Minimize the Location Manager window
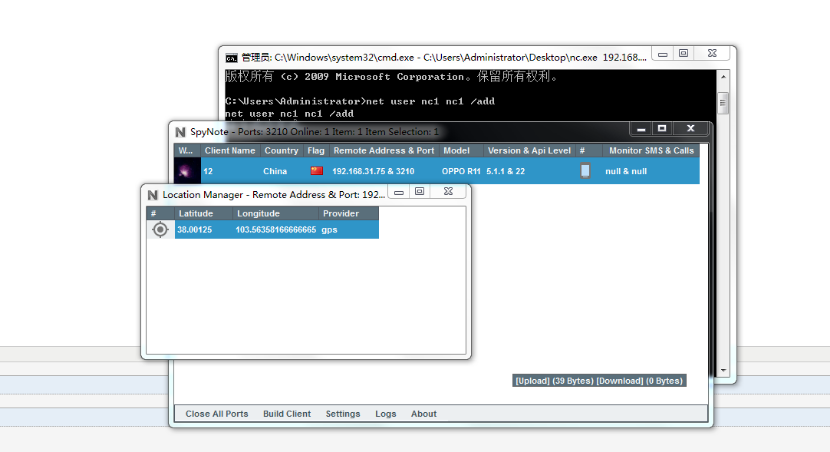This screenshot has width=830, height=452. (x=399, y=192)
